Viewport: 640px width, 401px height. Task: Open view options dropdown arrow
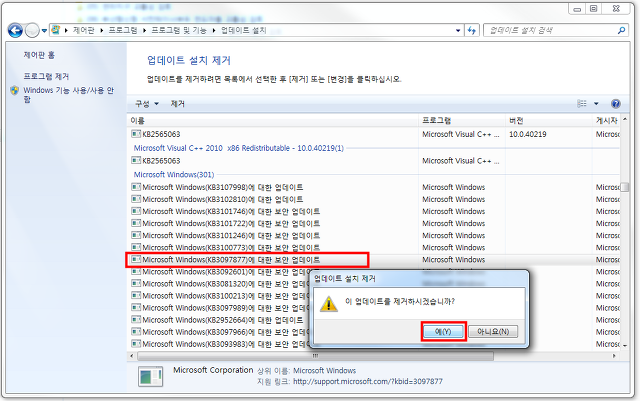(x=596, y=104)
